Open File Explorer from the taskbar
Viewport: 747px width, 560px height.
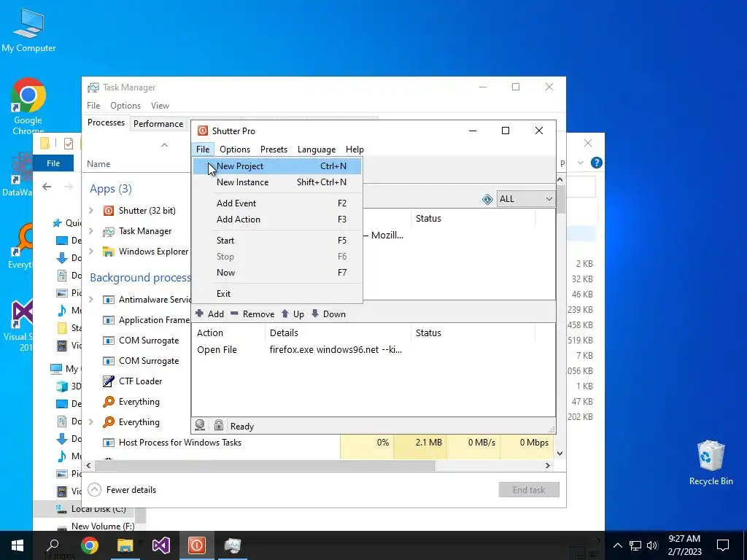point(125,545)
